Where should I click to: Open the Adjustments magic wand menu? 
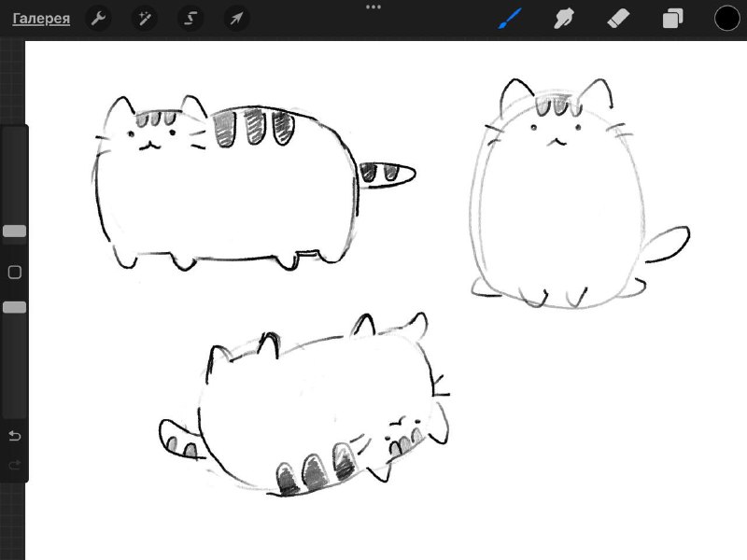(x=145, y=19)
